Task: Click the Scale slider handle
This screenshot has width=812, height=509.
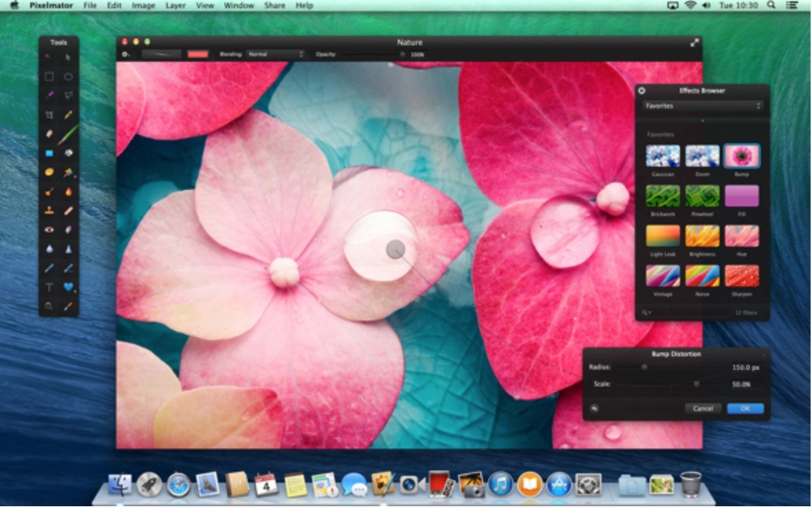Action: [x=696, y=385]
